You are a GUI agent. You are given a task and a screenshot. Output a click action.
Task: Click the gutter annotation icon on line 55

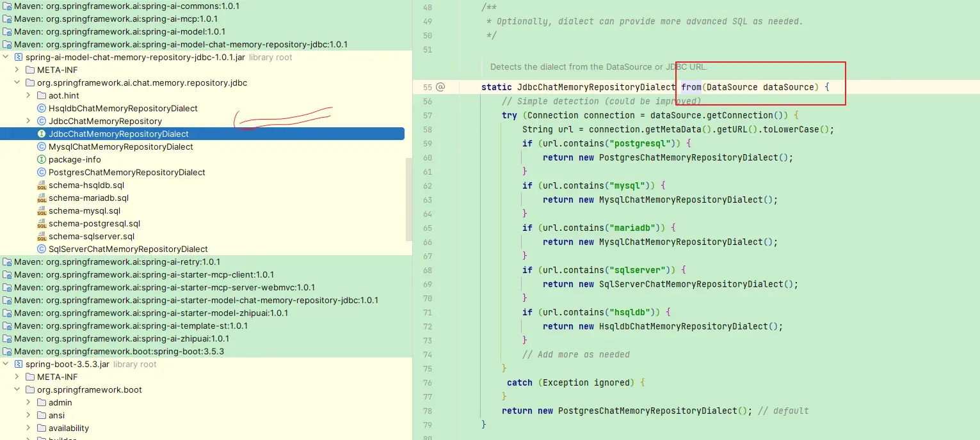(x=440, y=87)
